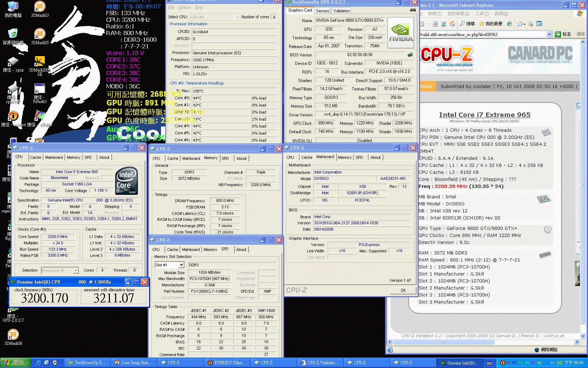Viewport: 588px width, 368px height.
Task: Click the Bloomfield code name value
Action: coord(59,178)
